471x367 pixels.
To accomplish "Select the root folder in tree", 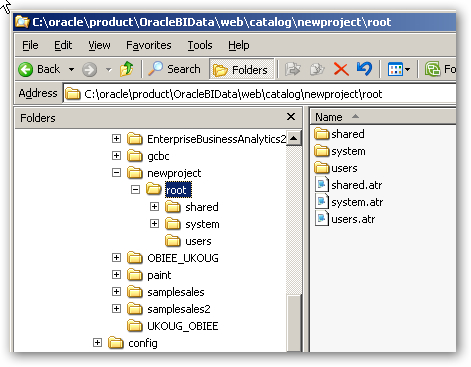I will pos(169,190).
